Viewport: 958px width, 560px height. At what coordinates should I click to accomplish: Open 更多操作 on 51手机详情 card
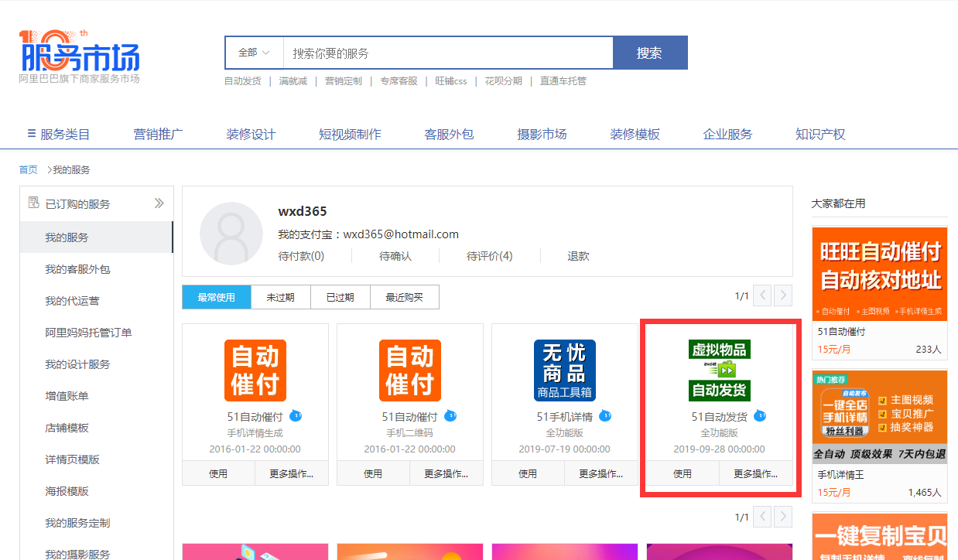click(601, 473)
